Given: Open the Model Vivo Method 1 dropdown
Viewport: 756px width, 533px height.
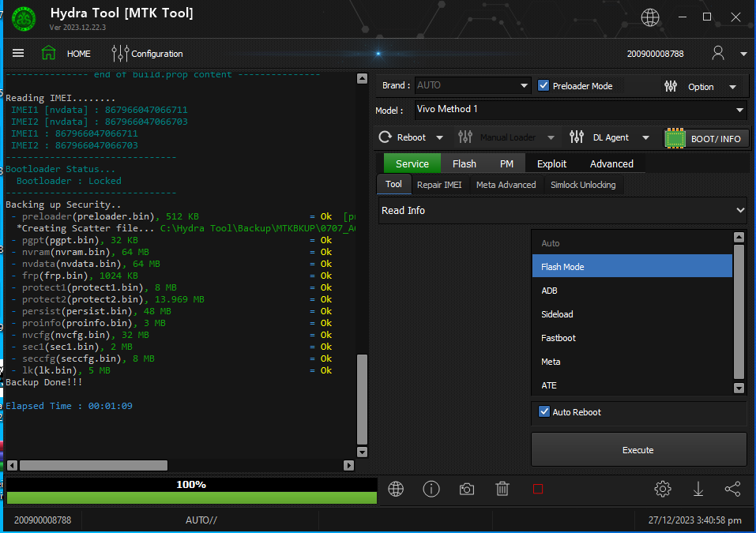Looking at the screenshot, I should pyautogui.click(x=581, y=110).
